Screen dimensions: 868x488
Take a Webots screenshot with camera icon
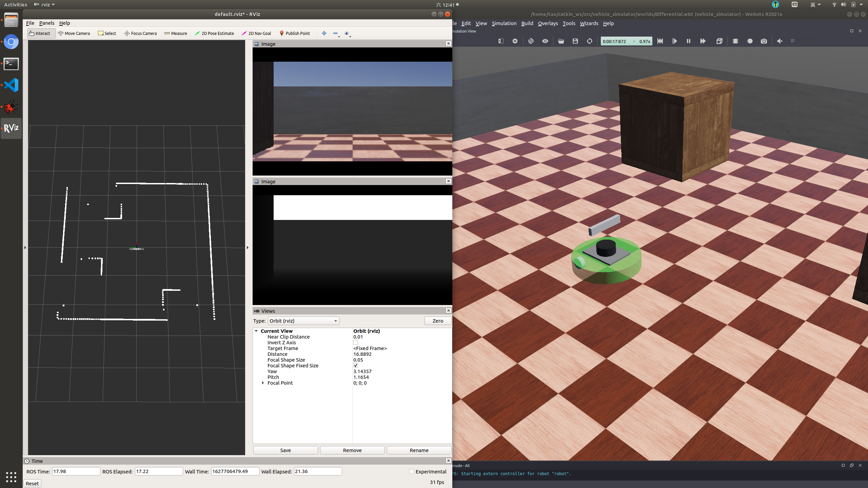click(x=764, y=41)
